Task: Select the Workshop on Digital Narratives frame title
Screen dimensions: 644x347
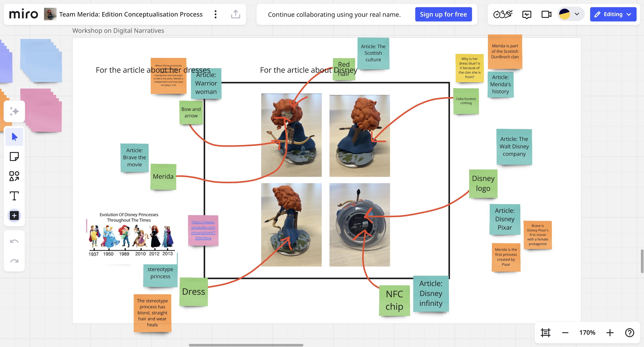Action: (118, 30)
